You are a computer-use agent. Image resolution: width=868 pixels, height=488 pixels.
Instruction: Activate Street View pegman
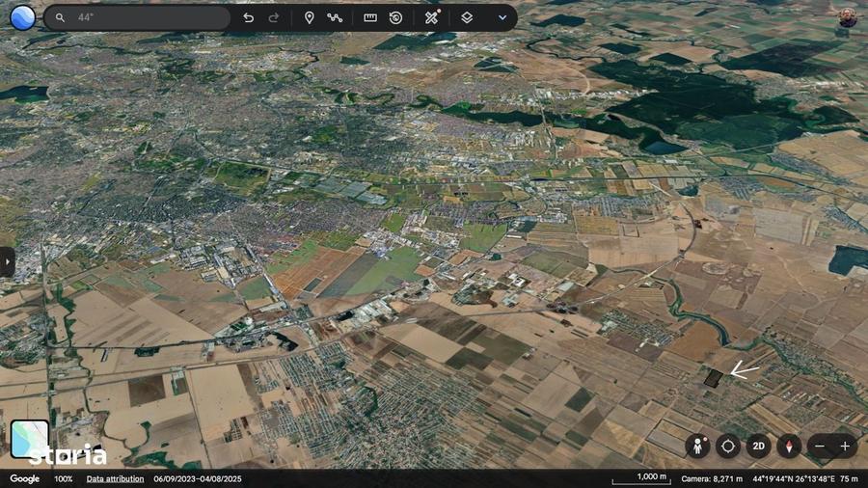point(698,446)
